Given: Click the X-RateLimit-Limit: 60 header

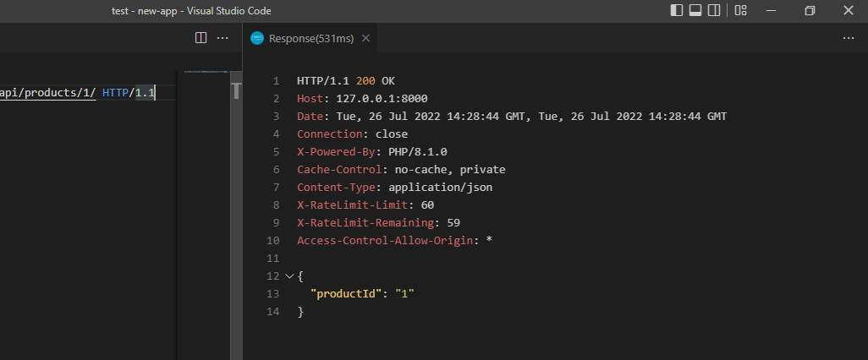Looking at the screenshot, I should (x=365, y=205).
